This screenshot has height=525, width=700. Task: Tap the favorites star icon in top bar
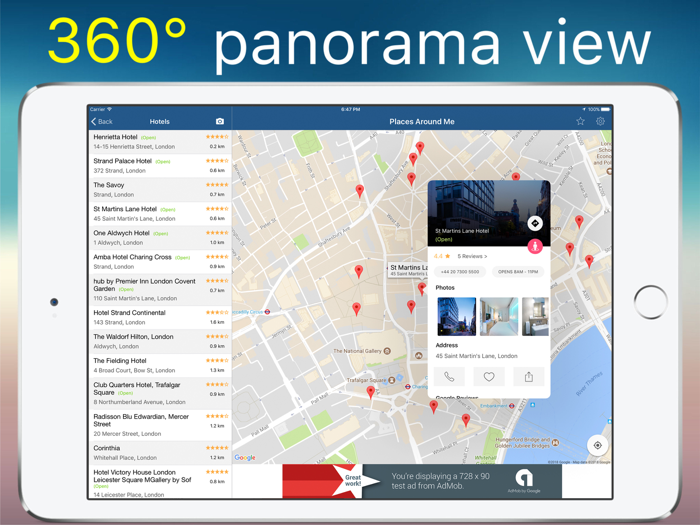(x=580, y=121)
